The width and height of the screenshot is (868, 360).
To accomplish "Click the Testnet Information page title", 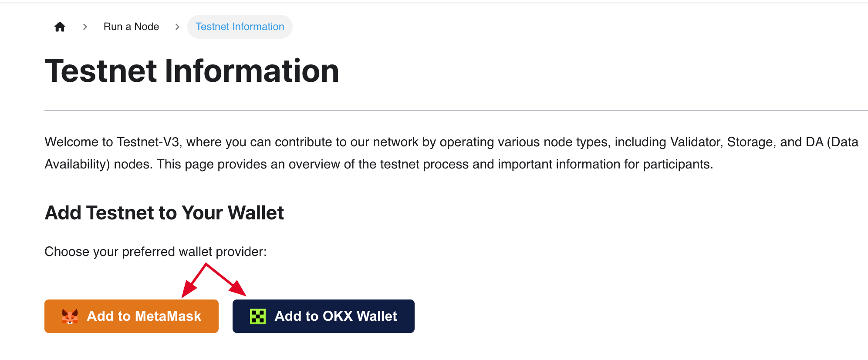I will [192, 71].
